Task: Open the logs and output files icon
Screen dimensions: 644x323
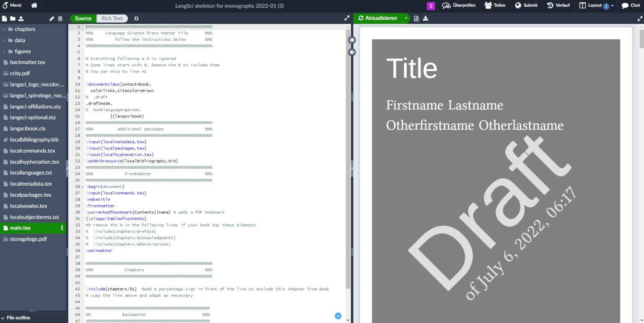Action: coord(416,18)
